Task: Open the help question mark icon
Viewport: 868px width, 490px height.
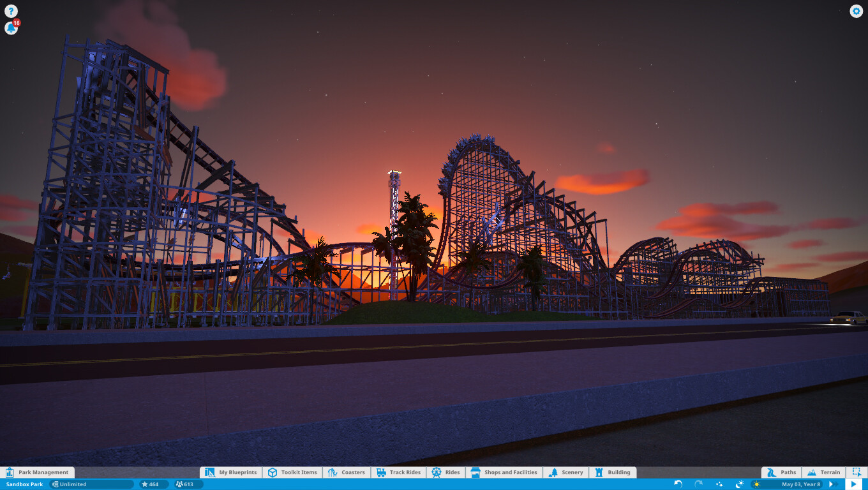Action: (x=11, y=11)
